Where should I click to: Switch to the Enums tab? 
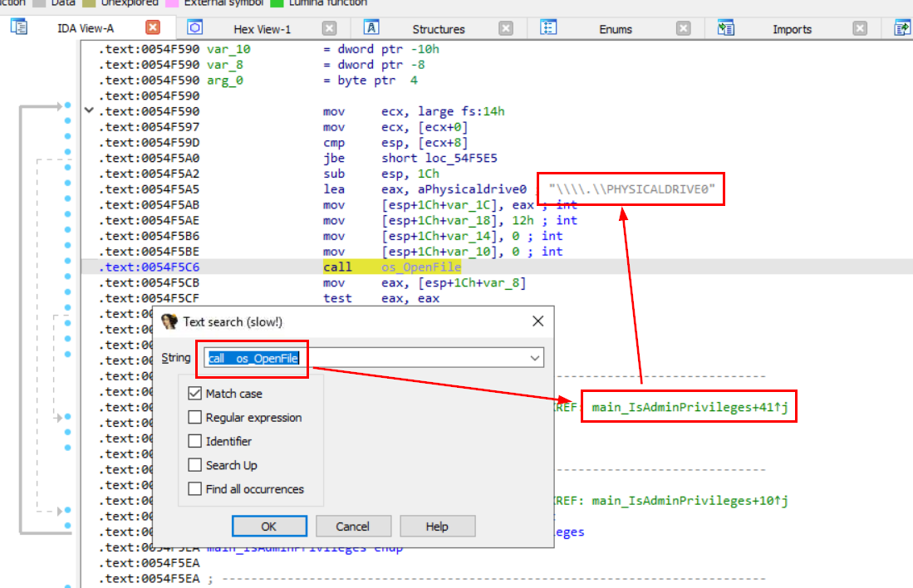click(615, 29)
